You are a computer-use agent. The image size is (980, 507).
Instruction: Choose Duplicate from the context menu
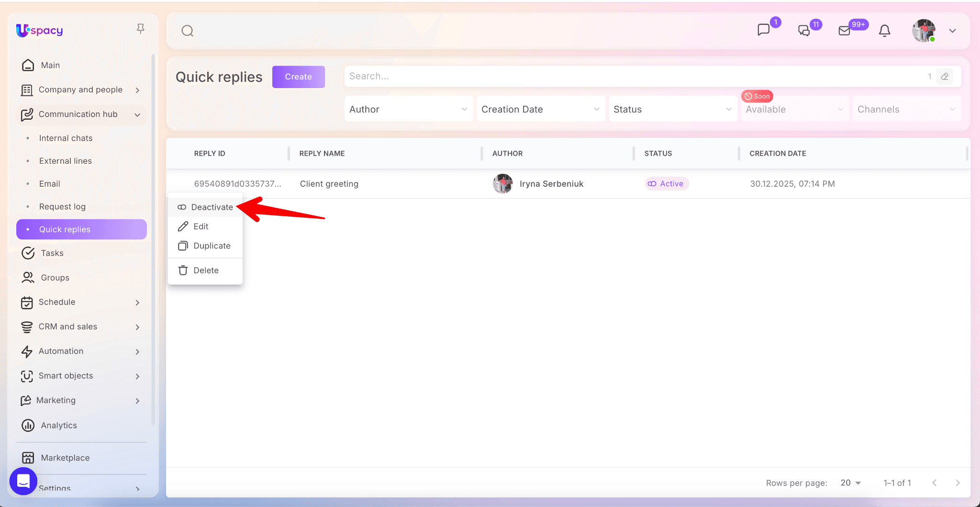tap(212, 246)
